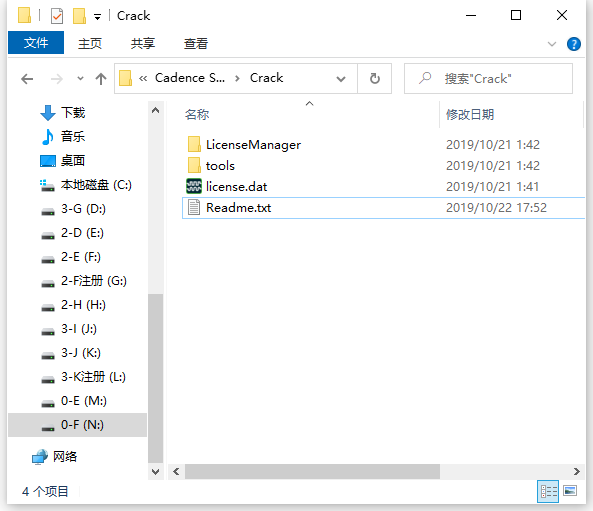Open the quick access toolbar customize dropdown
The height and width of the screenshot is (511, 593).
coord(97,17)
